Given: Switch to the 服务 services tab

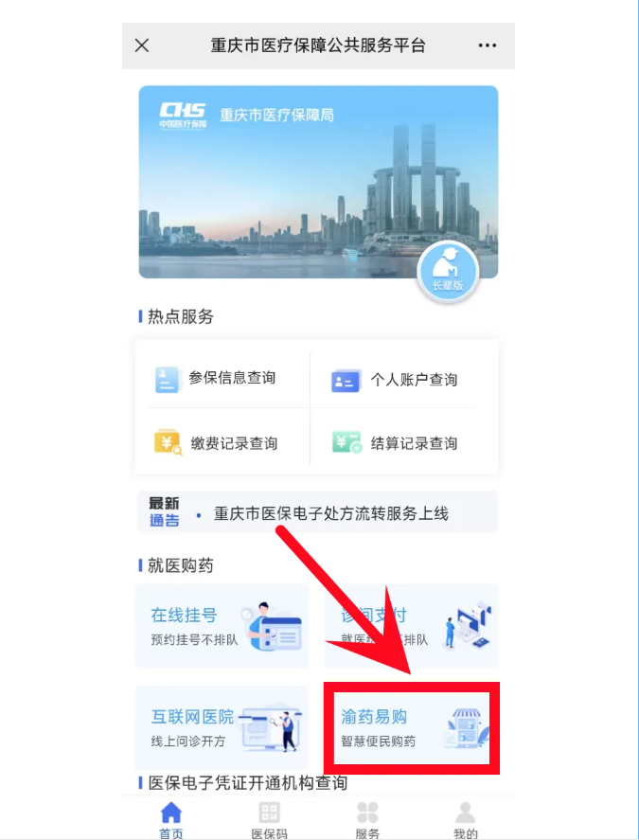Looking at the screenshot, I should pyautogui.click(x=367, y=820).
